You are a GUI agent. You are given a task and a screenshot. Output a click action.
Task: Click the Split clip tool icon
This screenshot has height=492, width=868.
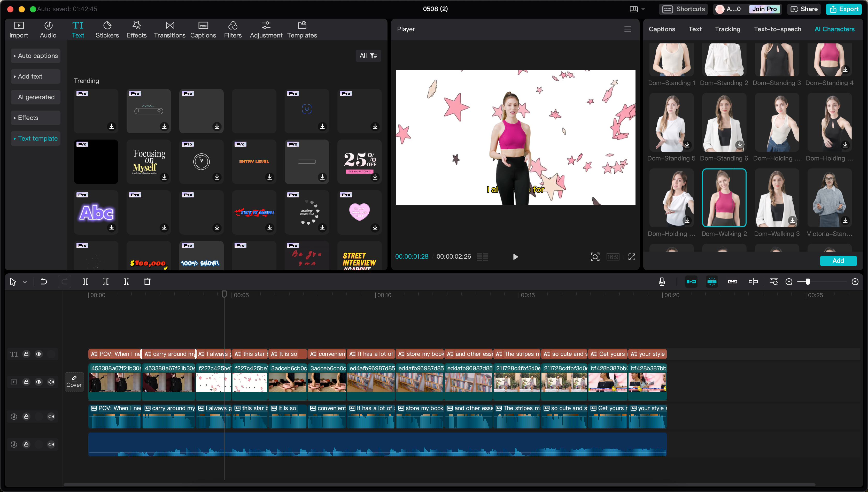(85, 281)
